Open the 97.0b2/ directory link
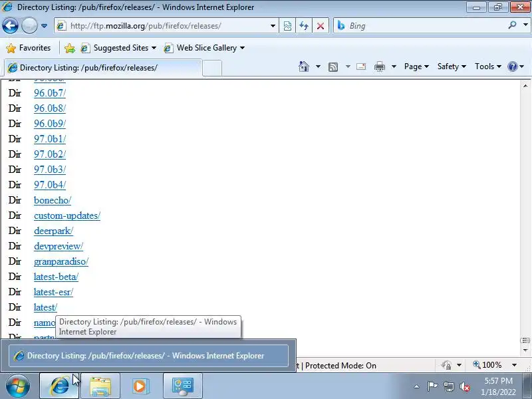This screenshot has height=399, width=532. 50,154
